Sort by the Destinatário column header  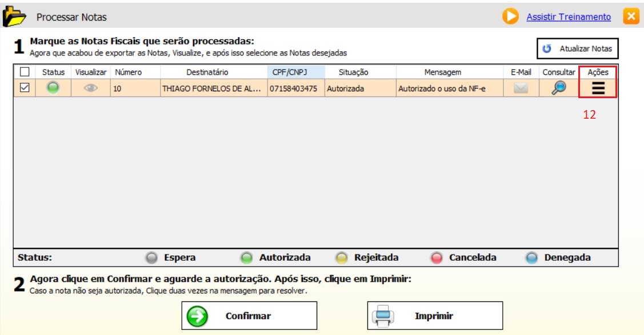pyautogui.click(x=207, y=72)
